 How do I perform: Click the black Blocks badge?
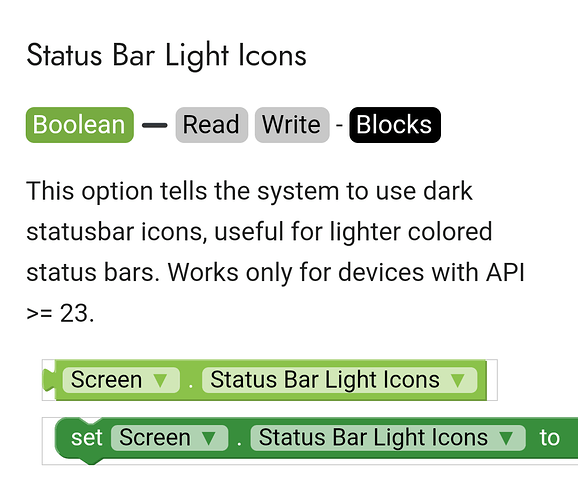(x=395, y=125)
